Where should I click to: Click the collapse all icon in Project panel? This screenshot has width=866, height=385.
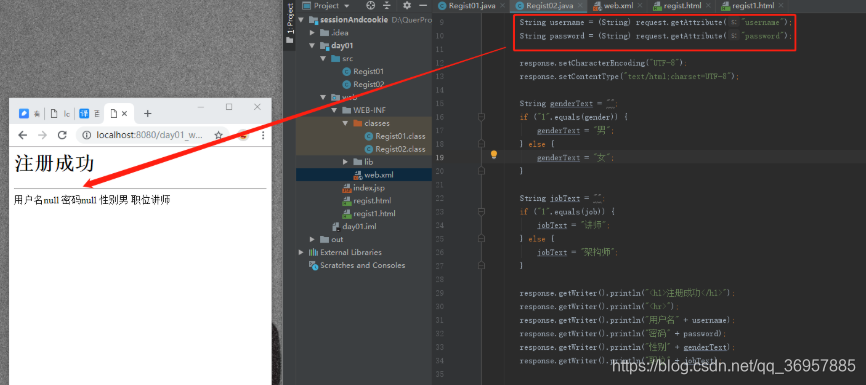[x=387, y=6]
